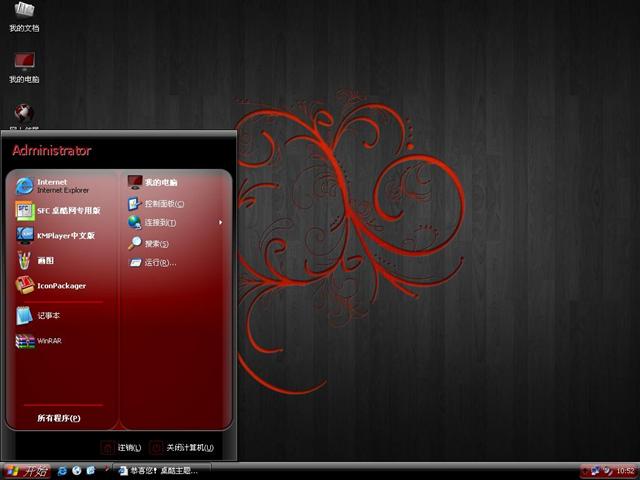Click the 开始 Start button

click(25, 471)
